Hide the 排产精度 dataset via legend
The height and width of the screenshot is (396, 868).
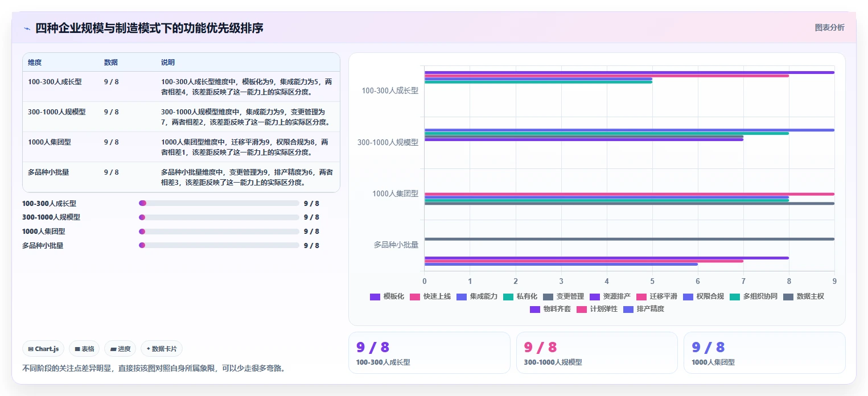[644, 309]
